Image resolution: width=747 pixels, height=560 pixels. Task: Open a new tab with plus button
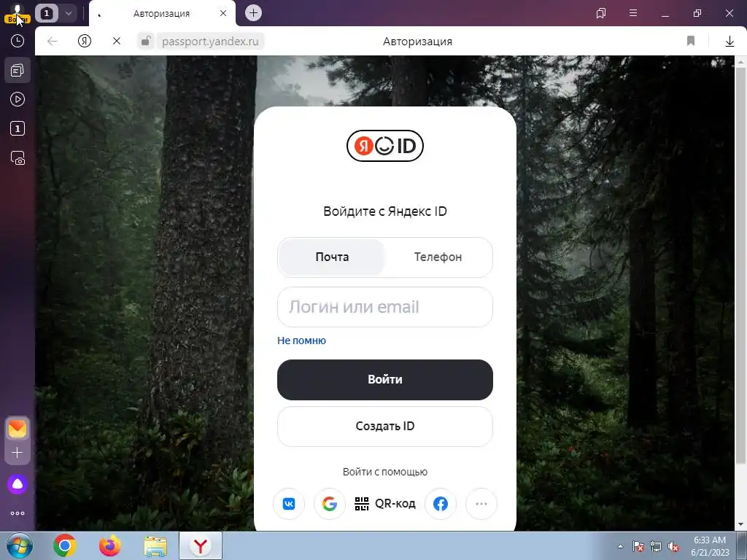click(x=253, y=13)
